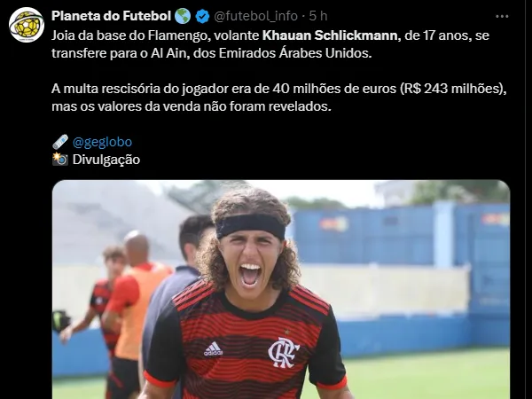Click the blue verified badge icon
532x399 pixels.
202,16
